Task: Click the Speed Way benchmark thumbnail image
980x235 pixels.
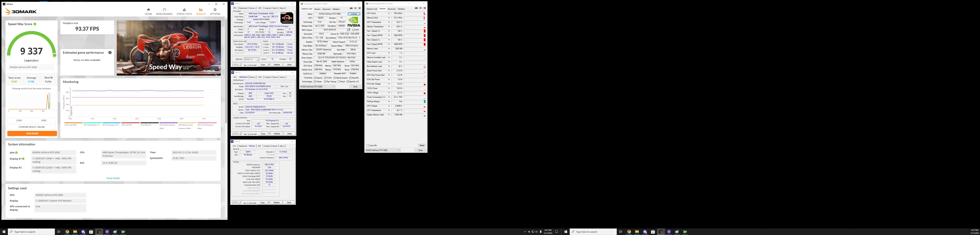Action: (x=169, y=48)
